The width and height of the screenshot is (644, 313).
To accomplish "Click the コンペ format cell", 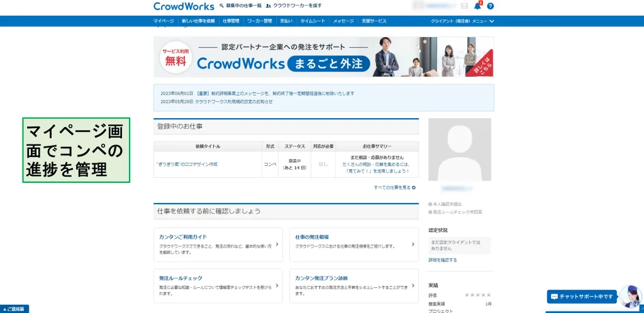I will pyautogui.click(x=270, y=164).
